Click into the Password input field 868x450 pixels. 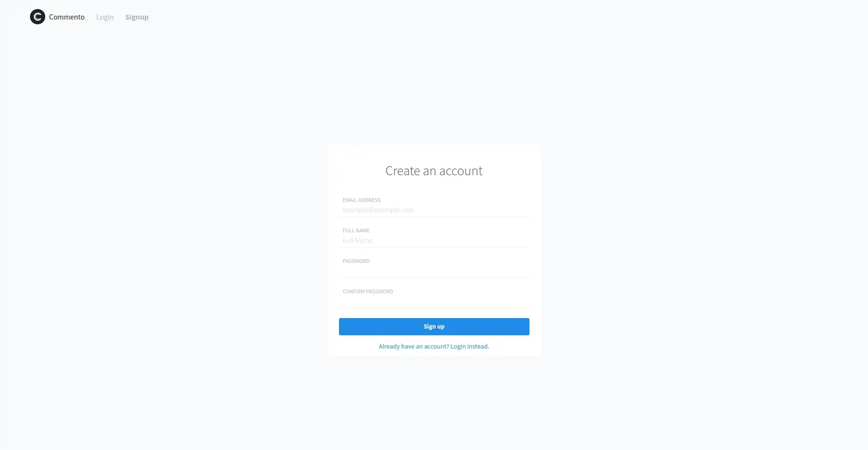(434, 271)
